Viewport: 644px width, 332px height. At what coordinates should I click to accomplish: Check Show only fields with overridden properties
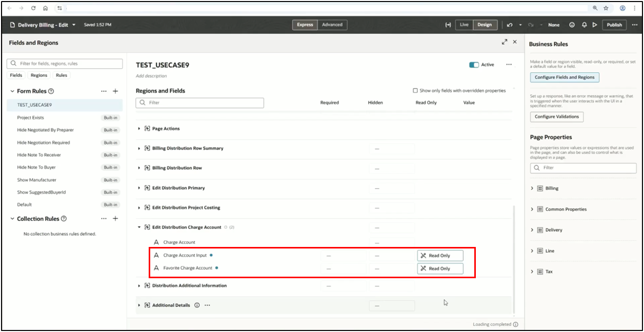click(415, 91)
